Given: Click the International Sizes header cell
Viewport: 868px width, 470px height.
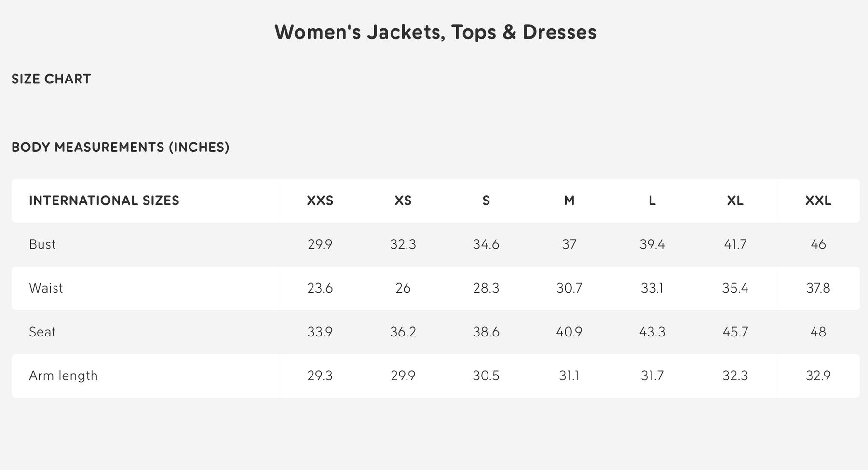Looking at the screenshot, I should click(104, 201).
